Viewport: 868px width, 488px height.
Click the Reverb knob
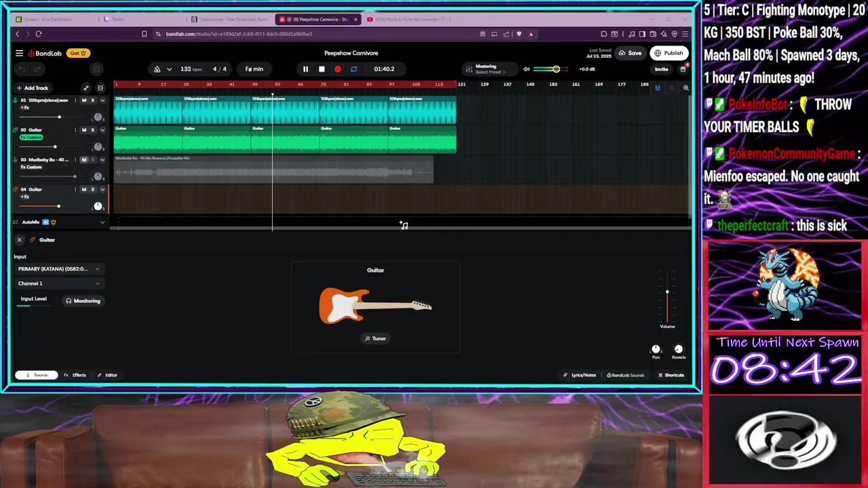(x=678, y=350)
